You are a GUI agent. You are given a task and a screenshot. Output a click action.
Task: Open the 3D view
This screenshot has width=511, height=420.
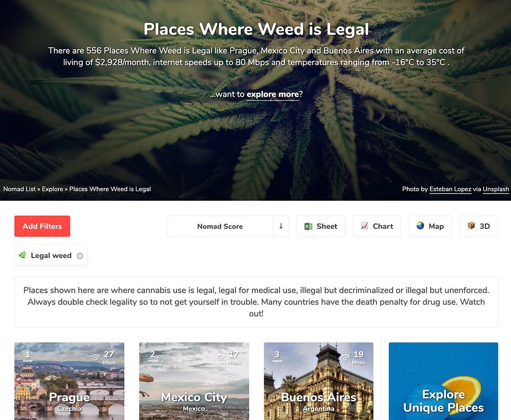coord(479,226)
